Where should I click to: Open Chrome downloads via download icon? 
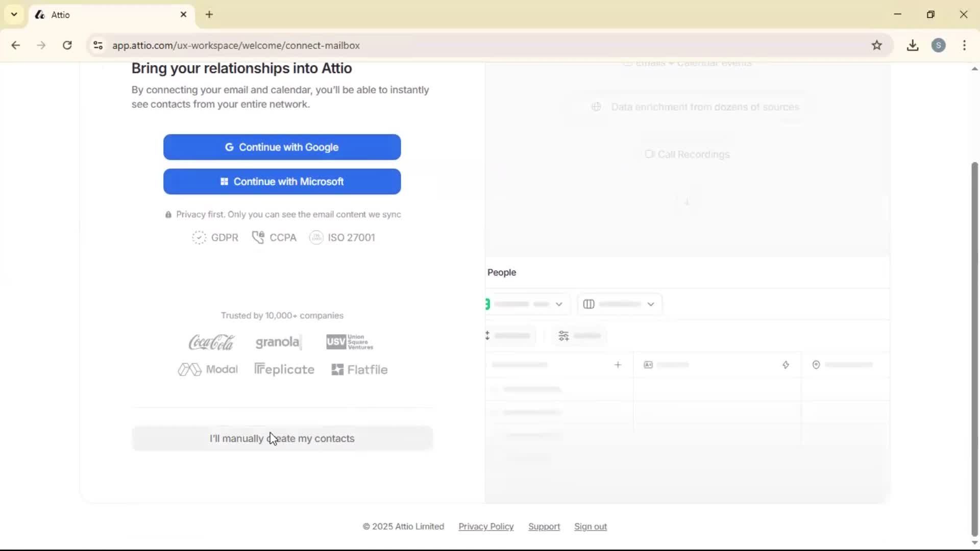click(913, 45)
